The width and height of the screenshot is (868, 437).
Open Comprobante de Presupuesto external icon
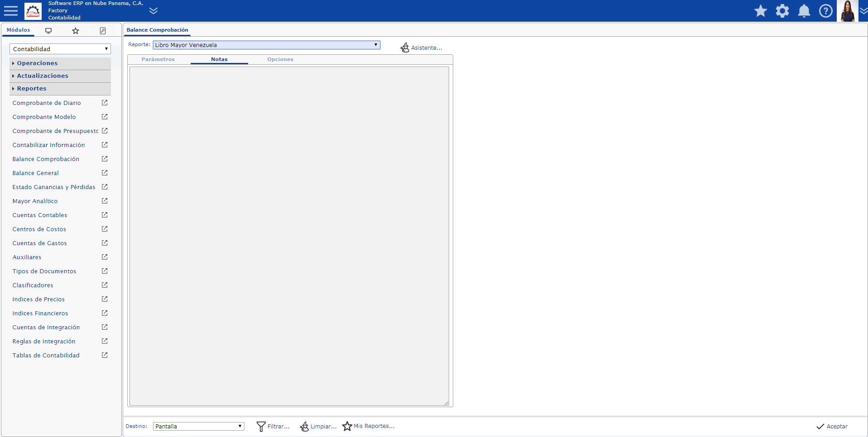[x=105, y=131]
